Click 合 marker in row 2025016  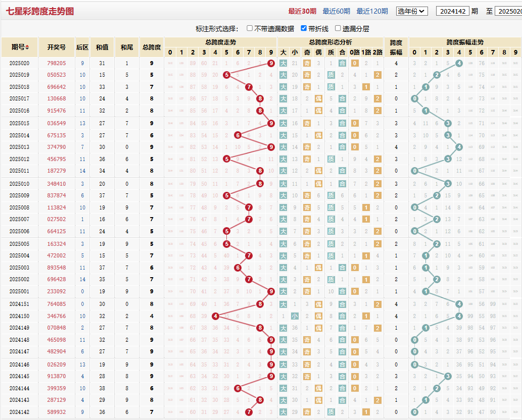[342, 111]
